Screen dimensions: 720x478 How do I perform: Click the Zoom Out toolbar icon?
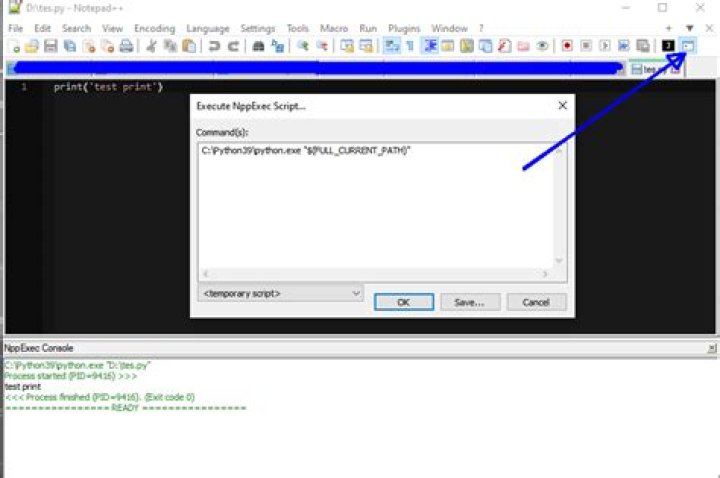(322, 46)
